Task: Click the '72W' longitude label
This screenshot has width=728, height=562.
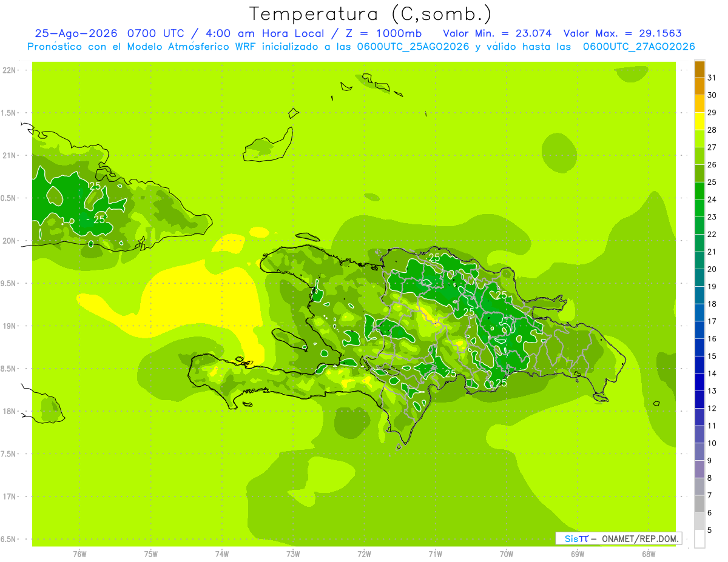Action: coord(364,554)
